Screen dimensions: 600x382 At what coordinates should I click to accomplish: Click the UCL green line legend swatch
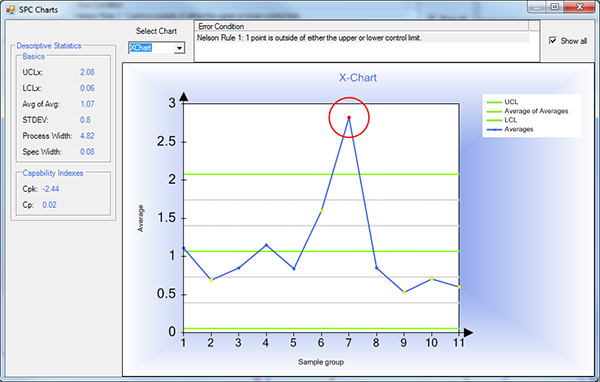coord(494,102)
